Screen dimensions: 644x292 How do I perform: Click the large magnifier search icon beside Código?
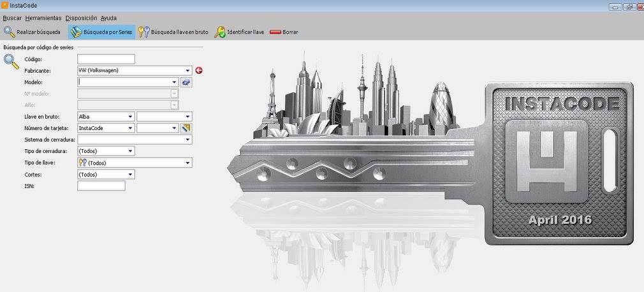pos(11,61)
